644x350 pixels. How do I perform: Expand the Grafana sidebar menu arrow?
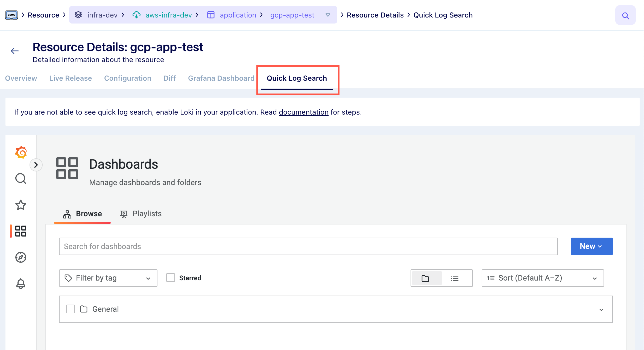click(x=36, y=165)
